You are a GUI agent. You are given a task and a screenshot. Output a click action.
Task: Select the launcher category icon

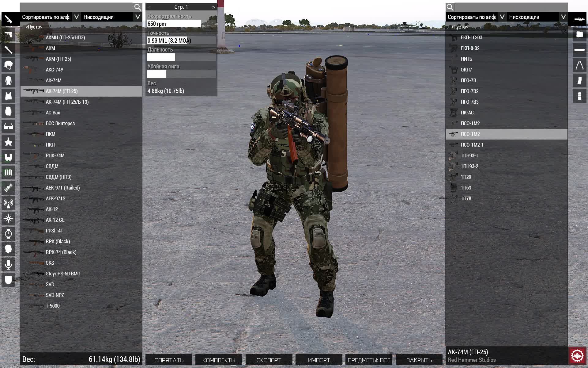tap(8, 50)
